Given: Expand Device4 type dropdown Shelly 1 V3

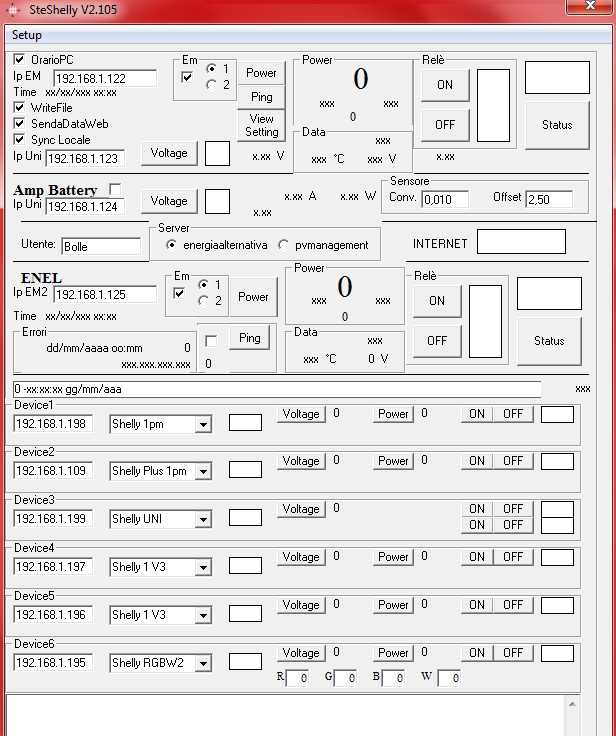Looking at the screenshot, I should (203, 567).
